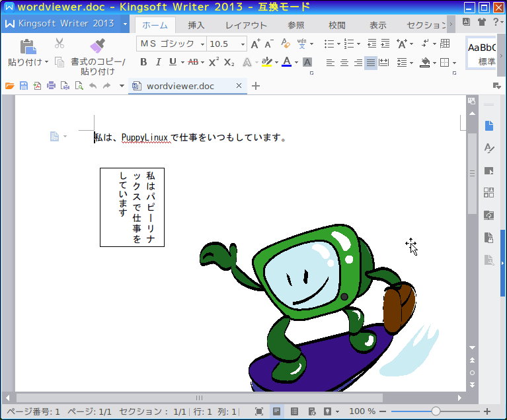Decrease the paragraph indent
Image resolution: width=507 pixels, height=420 pixels.
click(372, 44)
